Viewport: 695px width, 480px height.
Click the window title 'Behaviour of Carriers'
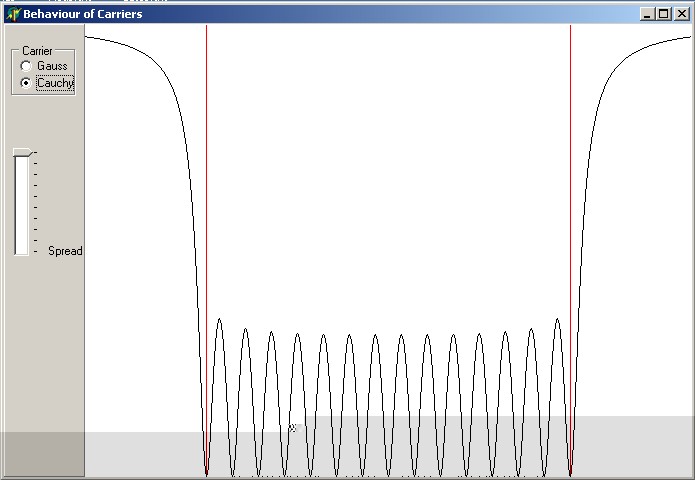(82, 14)
